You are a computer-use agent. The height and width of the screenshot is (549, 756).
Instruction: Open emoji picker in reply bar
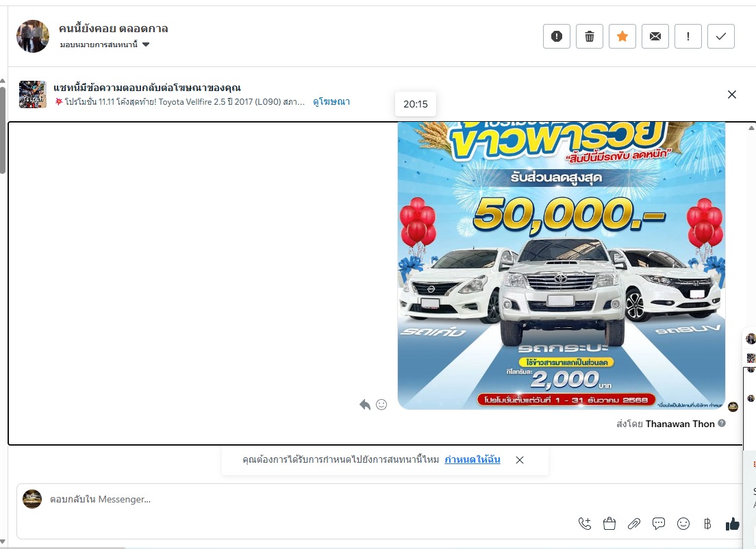(683, 524)
